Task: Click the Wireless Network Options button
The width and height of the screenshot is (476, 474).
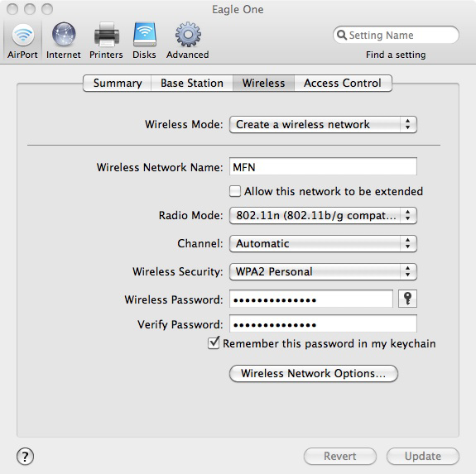Action: pyautogui.click(x=314, y=373)
